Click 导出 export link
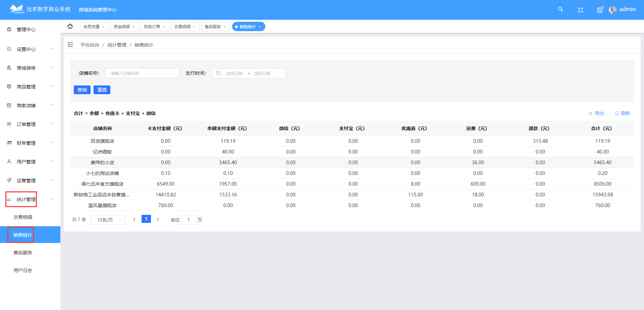 click(596, 113)
